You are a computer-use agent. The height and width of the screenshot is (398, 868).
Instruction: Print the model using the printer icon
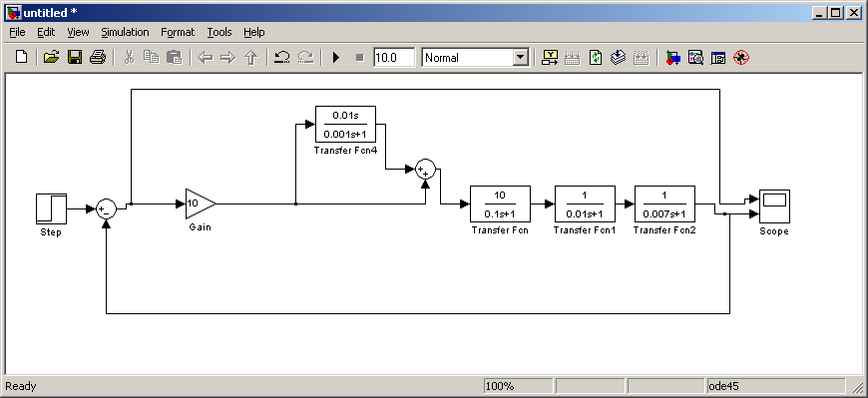point(98,57)
